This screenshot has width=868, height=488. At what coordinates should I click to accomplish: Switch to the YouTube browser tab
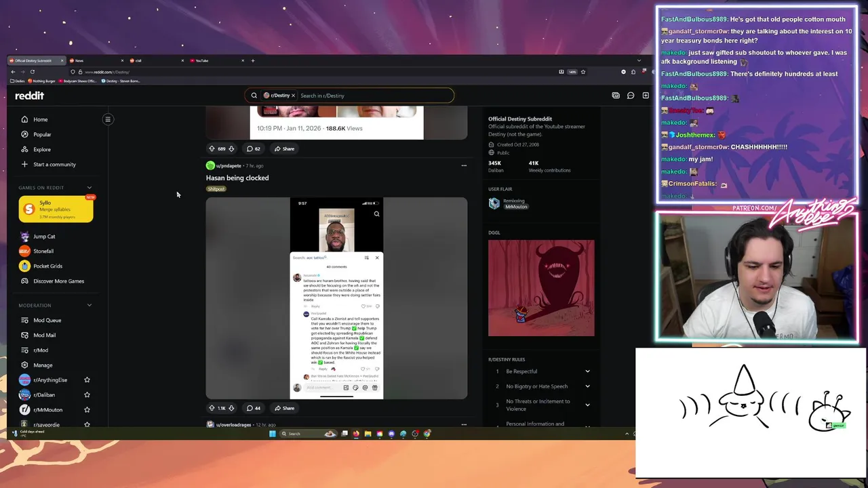point(217,60)
